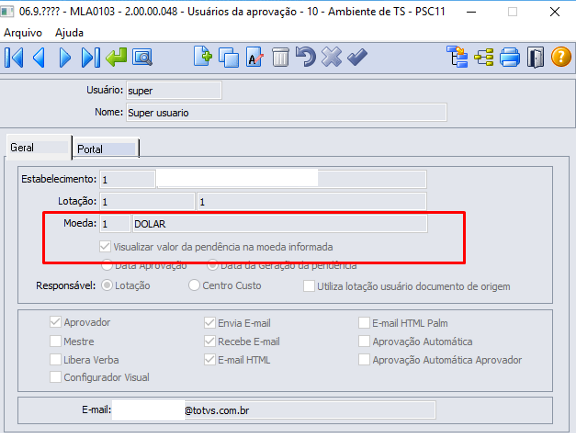Copy the current record icon
The height and width of the screenshot is (433, 577).
click(x=229, y=57)
